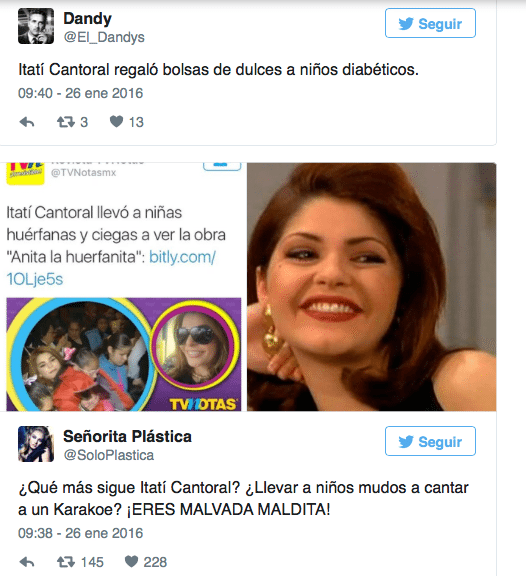Like Dandy's tweet with the heart icon
This screenshot has height=576, width=526.
116,121
